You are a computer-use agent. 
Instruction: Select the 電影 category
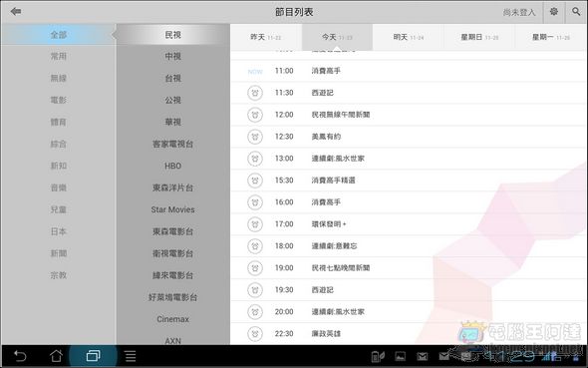click(x=59, y=100)
